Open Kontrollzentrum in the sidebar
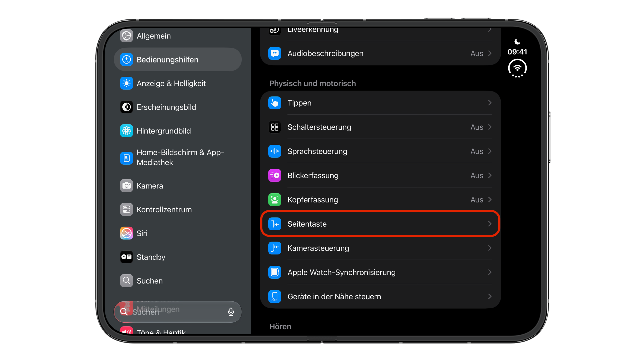 tap(178, 210)
